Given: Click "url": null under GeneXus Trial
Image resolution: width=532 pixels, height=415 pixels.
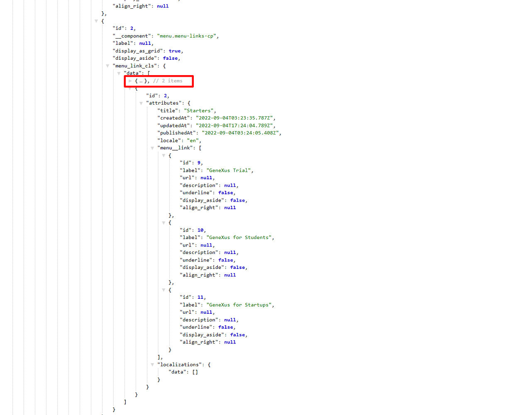Looking at the screenshot, I should point(197,178).
